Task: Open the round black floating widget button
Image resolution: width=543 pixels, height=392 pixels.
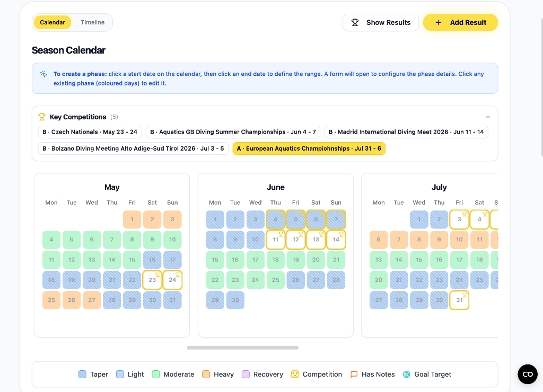Action: tap(528, 374)
